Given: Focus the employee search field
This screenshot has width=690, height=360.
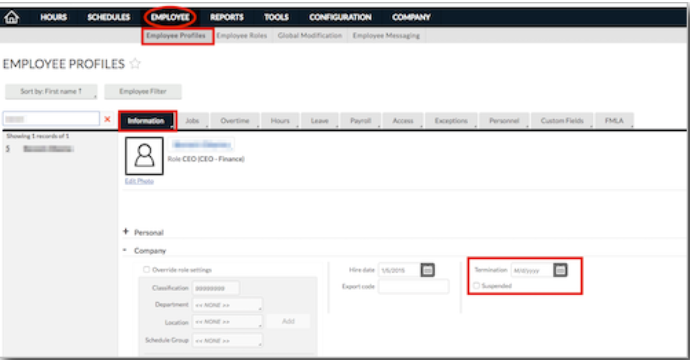Looking at the screenshot, I should [51, 119].
